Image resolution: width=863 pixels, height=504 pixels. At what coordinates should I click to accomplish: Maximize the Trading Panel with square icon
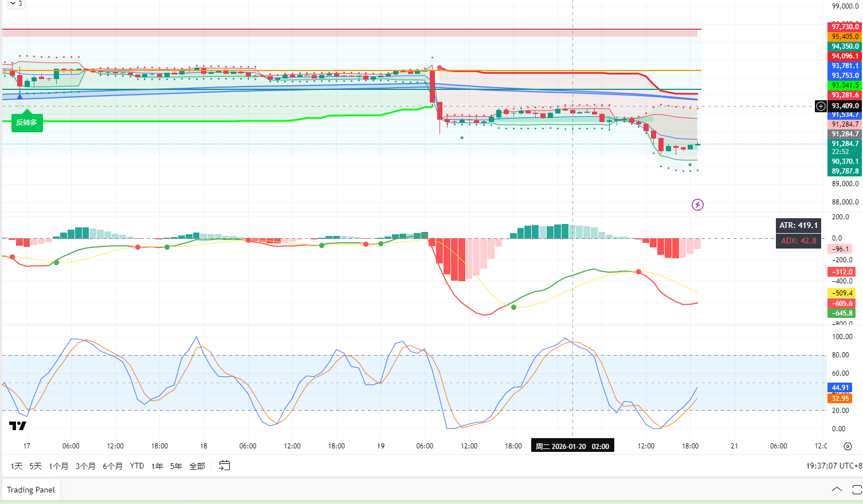point(857,489)
